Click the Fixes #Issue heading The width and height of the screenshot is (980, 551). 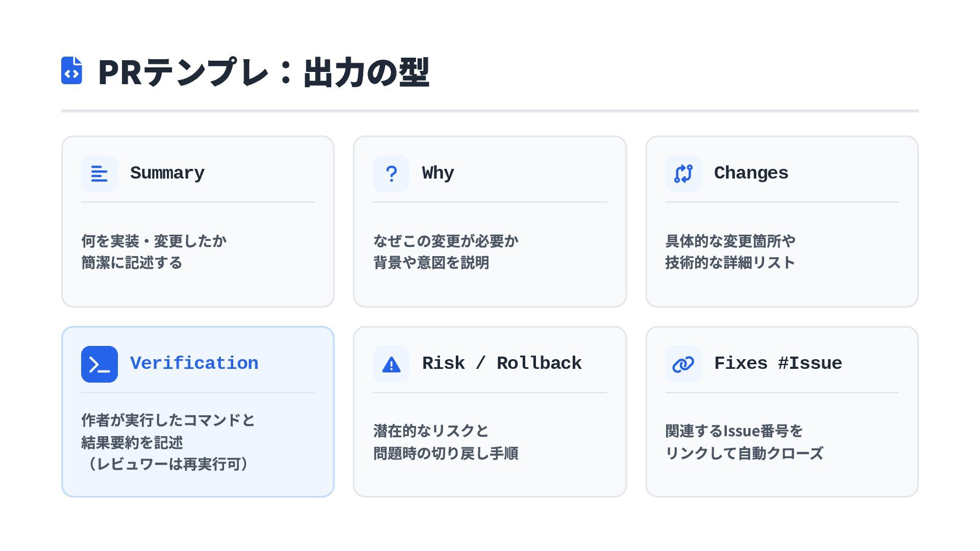coord(777,363)
